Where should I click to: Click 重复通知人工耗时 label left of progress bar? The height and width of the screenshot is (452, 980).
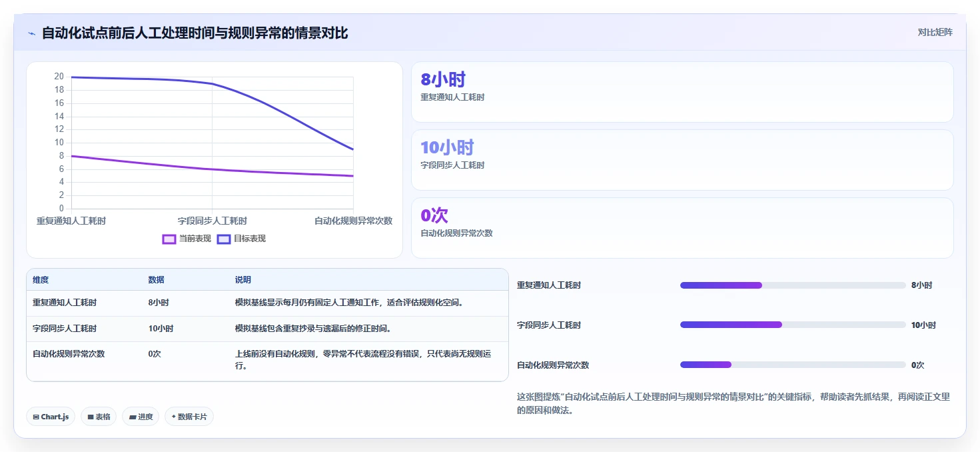pos(549,285)
